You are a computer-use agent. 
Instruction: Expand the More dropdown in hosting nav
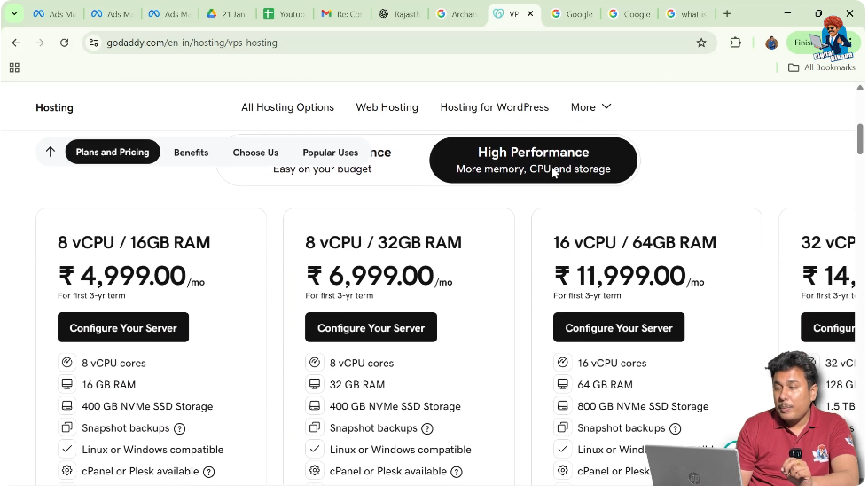pyautogui.click(x=590, y=107)
